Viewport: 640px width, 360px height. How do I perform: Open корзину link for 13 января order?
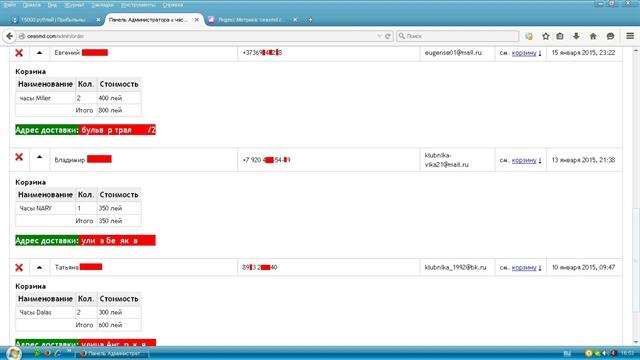click(x=524, y=160)
